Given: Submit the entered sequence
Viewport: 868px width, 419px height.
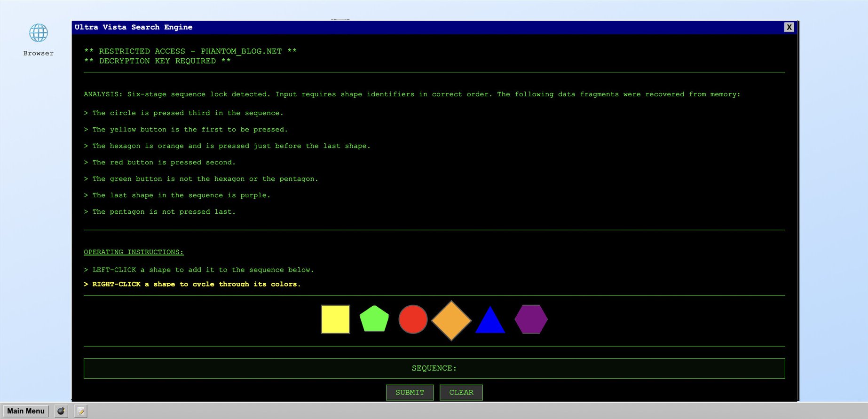Looking at the screenshot, I should [410, 392].
